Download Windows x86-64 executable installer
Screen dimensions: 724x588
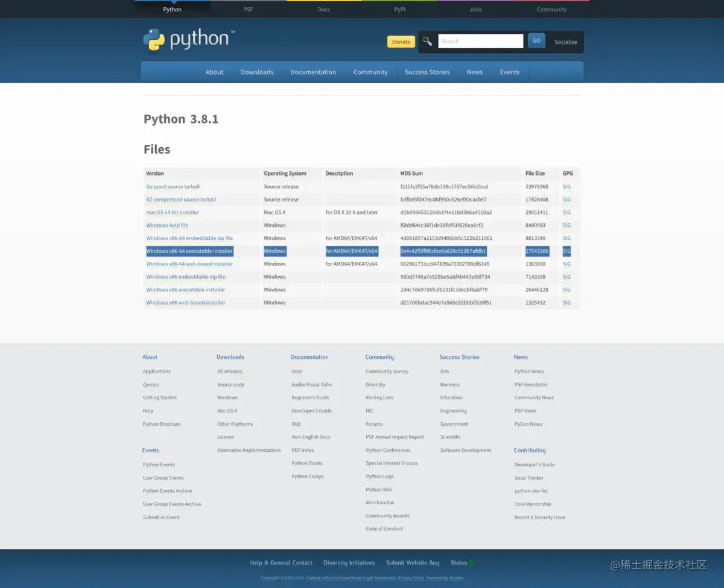(x=189, y=251)
